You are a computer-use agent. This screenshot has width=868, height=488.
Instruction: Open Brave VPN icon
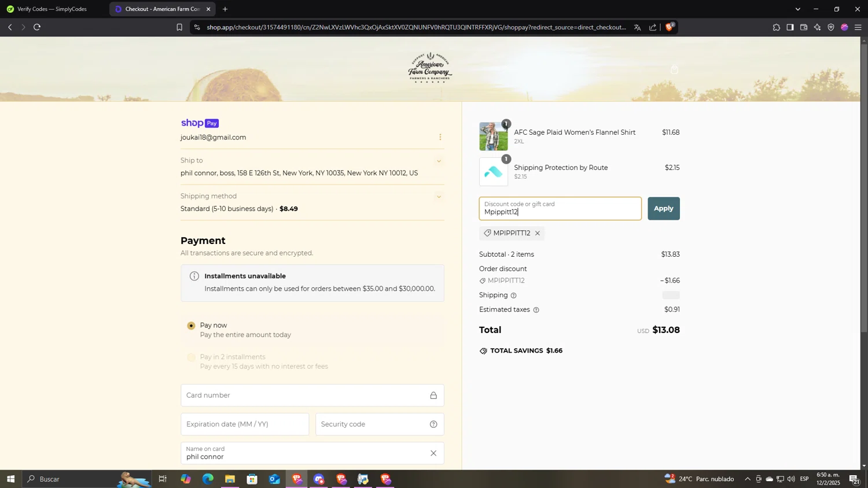[x=831, y=27]
